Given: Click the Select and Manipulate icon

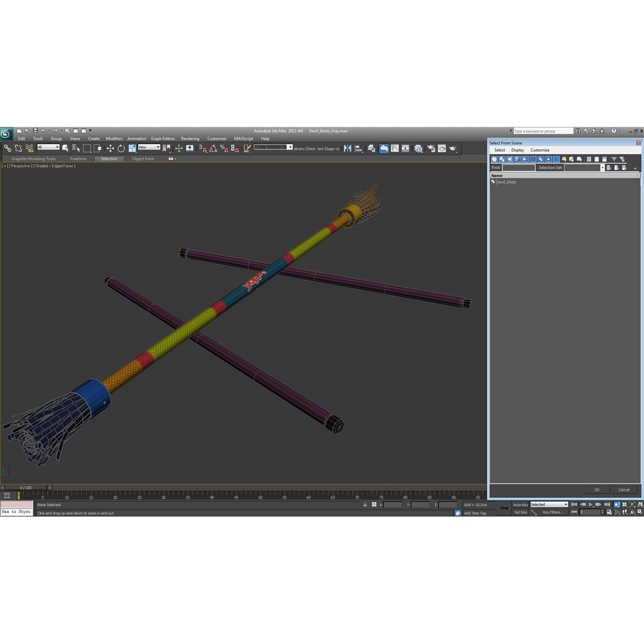Looking at the screenshot, I should pyautogui.click(x=179, y=148).
